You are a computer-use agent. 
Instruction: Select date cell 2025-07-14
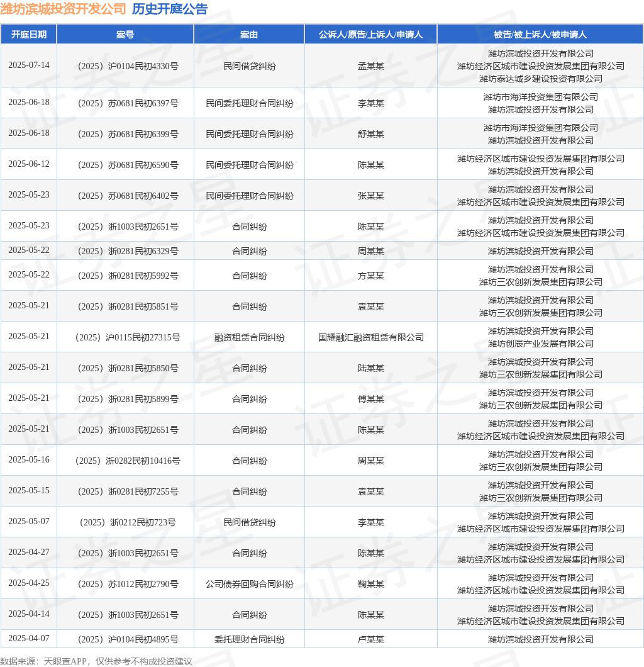point(29,65)
